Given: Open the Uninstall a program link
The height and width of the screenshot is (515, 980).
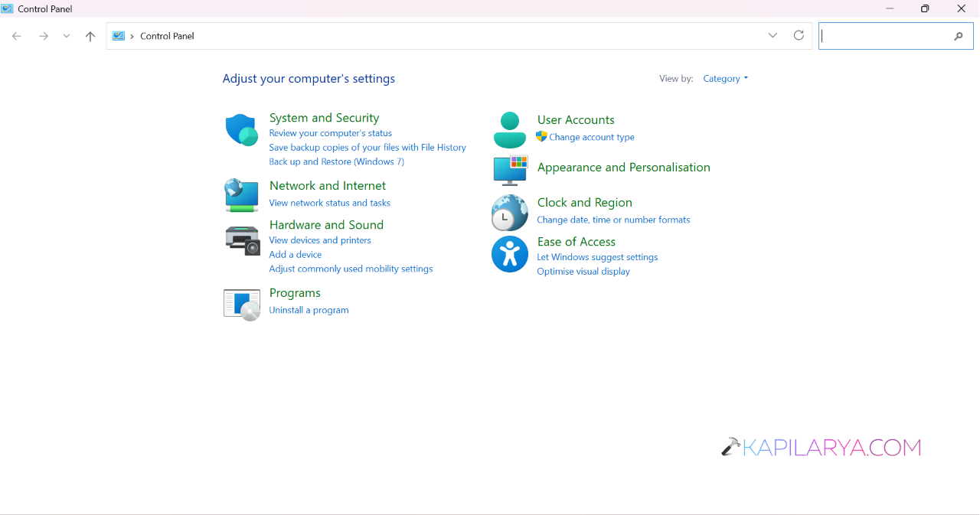Looking at the screenshot, I should [x=309, y=310].
